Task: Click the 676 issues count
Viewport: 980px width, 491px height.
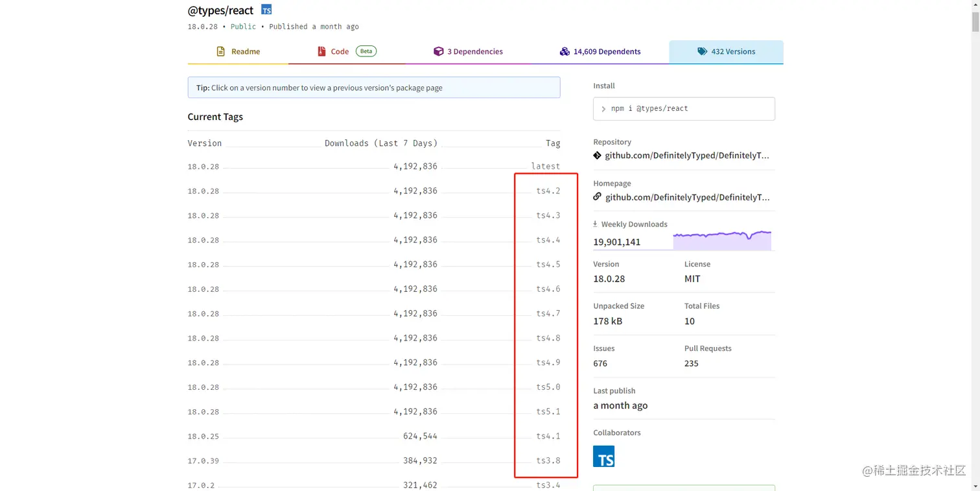Action: pos(600,364)
